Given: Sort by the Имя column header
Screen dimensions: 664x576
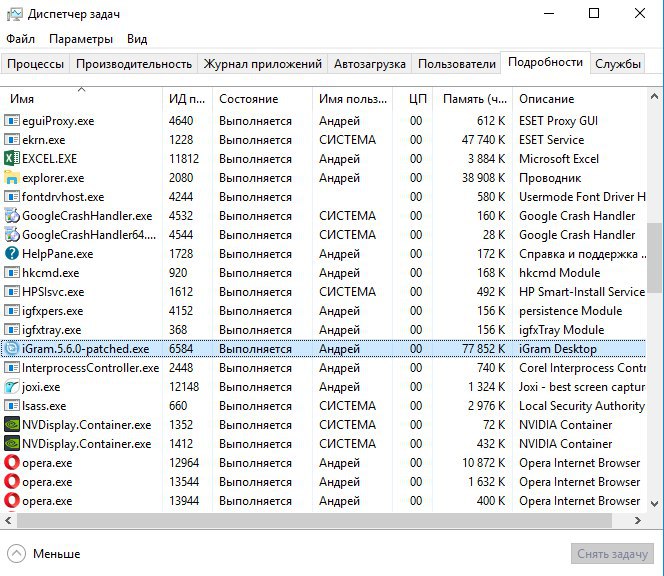Looking at the screenshot, I should 81,99.
